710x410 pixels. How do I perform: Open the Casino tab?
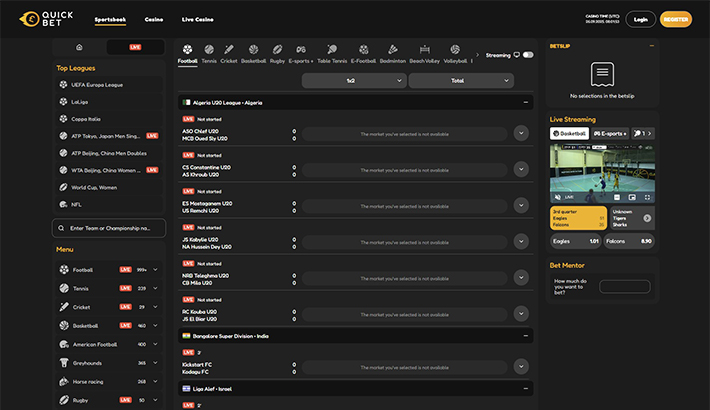[x=154, y=19]
